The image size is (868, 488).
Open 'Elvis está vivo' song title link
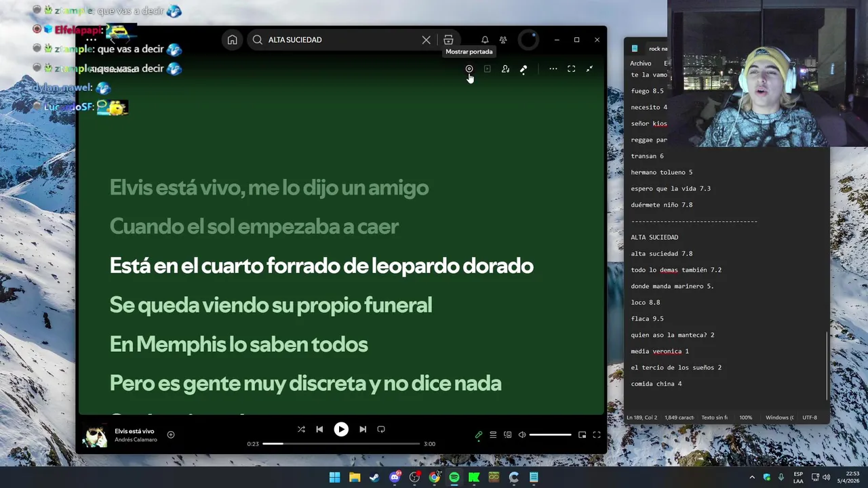pos(134,431)
